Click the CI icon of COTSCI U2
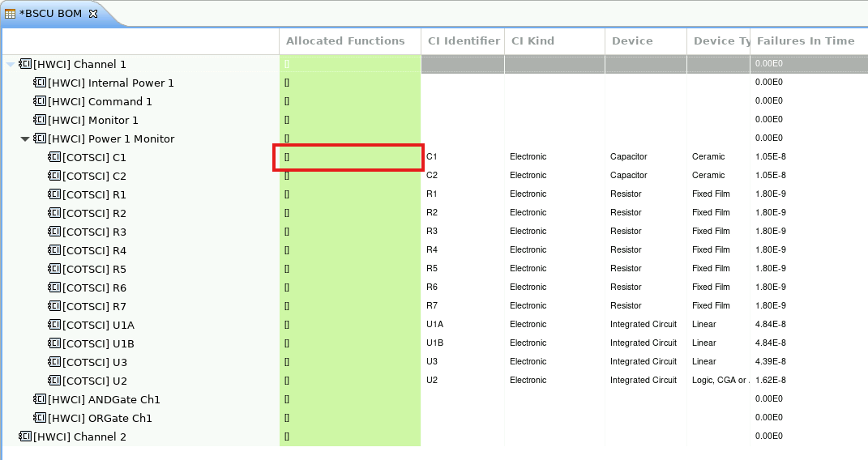 (54, 381)
